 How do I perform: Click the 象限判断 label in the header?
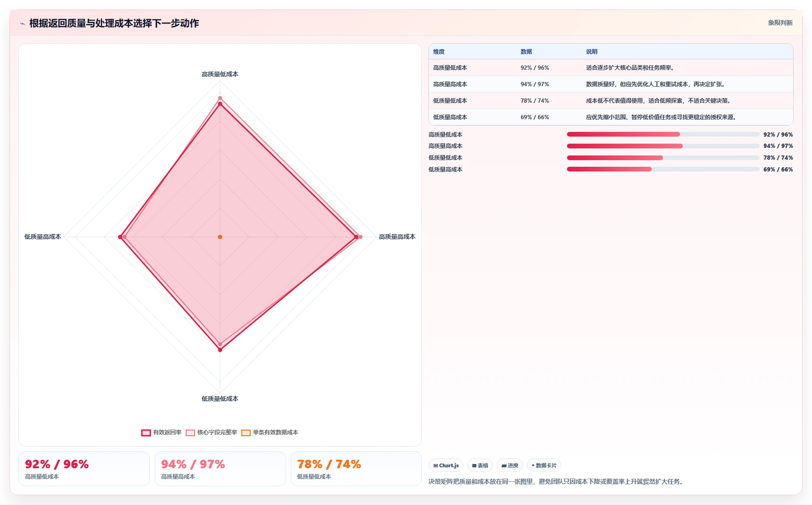pyautogui.click(x=780, y=23)
